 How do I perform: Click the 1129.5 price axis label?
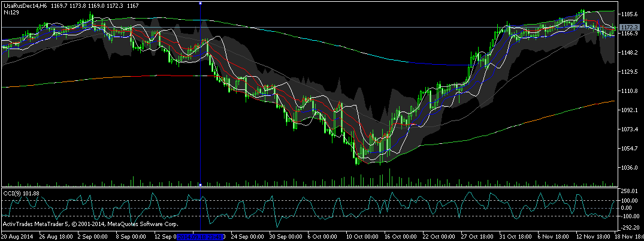628,71
